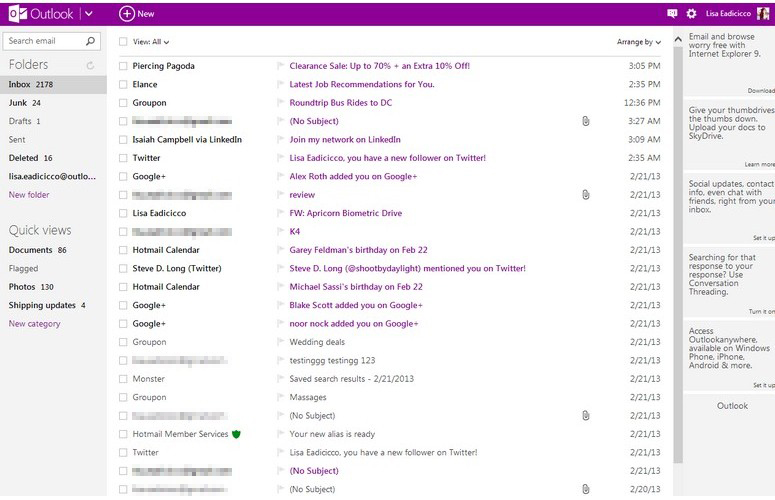This screenshot has width=775, height=500.
Task: Click the green trusted sender shield icon
Action: pos(236,434)
